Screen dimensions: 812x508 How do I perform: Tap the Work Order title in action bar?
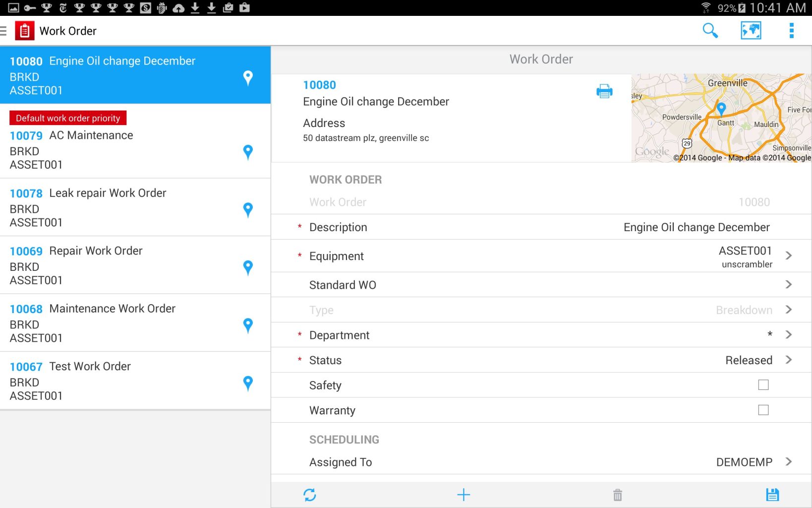tap(68, 31)
